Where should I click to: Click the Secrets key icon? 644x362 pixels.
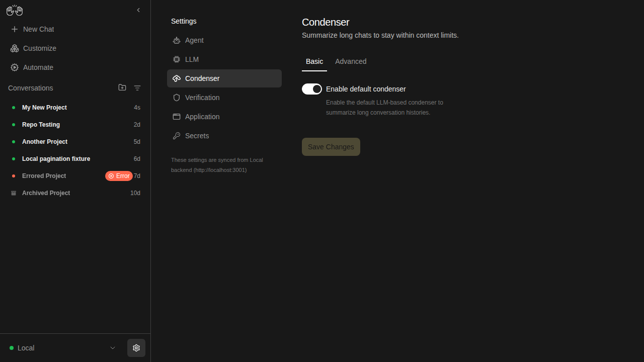177,136
